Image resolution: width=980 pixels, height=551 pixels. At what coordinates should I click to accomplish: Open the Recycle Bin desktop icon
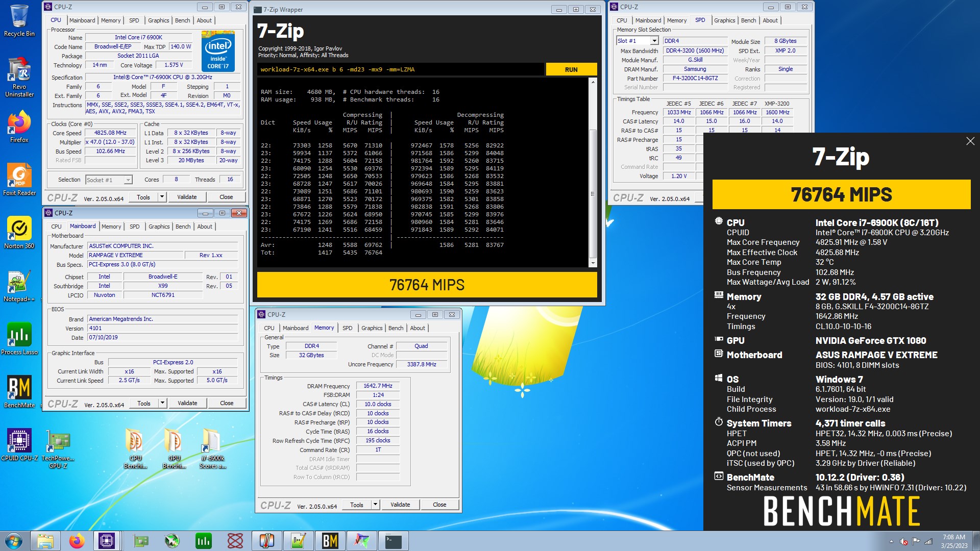pos(19,20)
